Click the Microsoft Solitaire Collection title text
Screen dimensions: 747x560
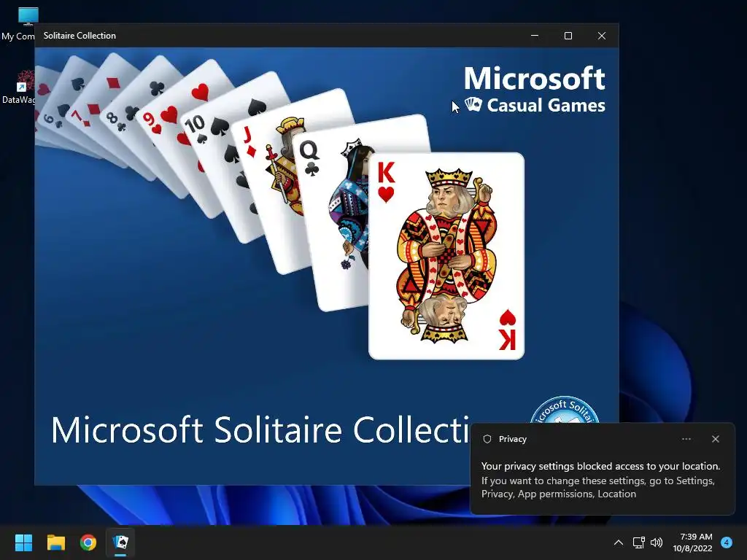260,430
